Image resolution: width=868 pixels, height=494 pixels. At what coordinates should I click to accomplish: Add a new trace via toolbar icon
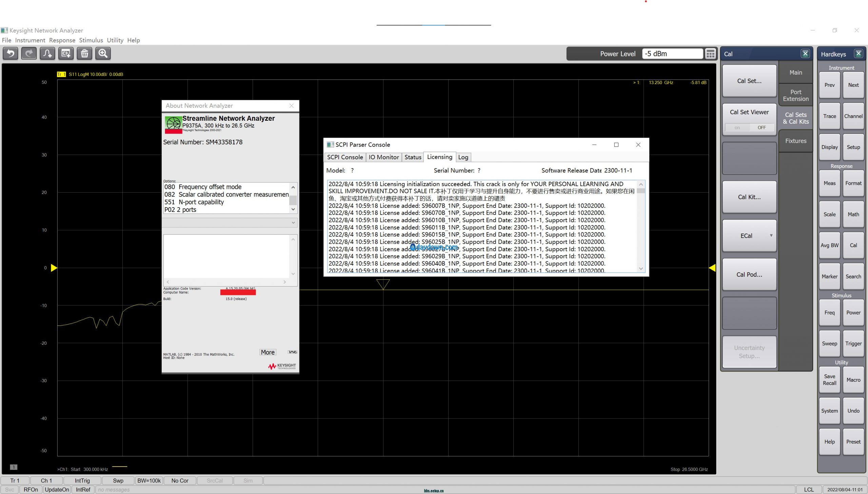47,53
